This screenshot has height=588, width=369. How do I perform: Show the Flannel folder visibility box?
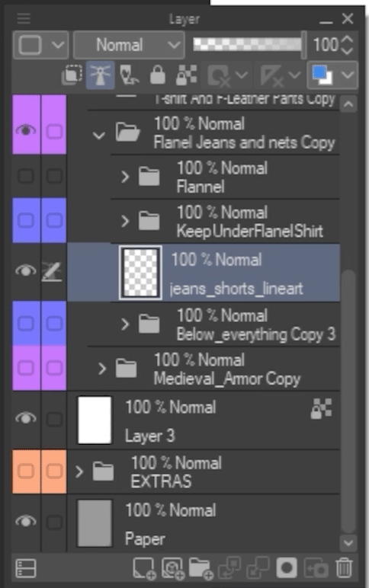point(26,176)
